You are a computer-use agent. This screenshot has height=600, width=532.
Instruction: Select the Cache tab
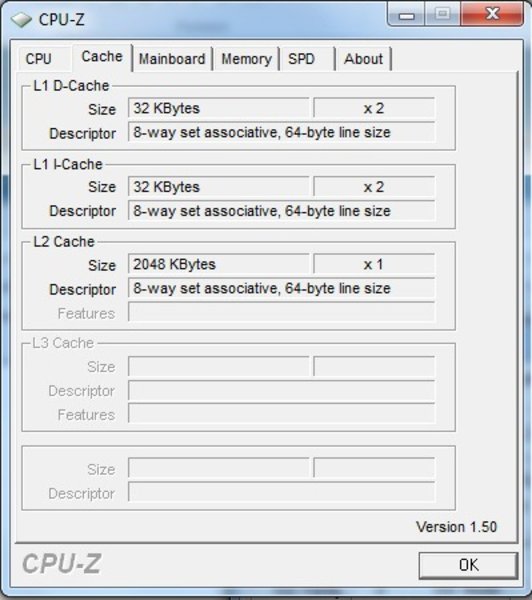tap(102, 57)
